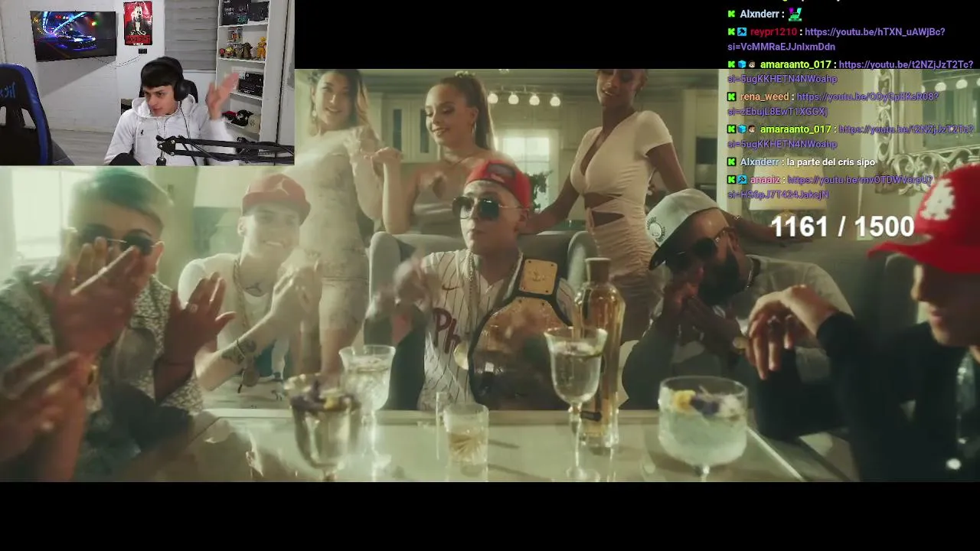Click the Kick badge beside Alxnderr's emote message
Image resolution: width=980 pixels, height=551 pixels.
coord(732,14)
